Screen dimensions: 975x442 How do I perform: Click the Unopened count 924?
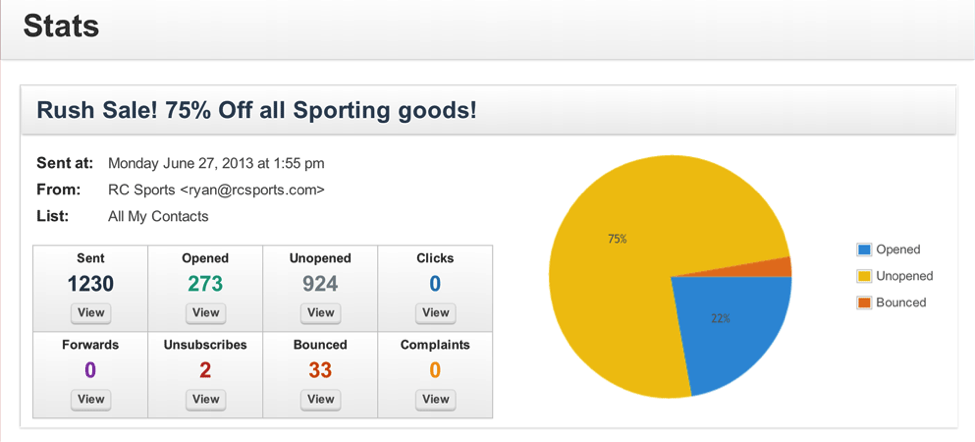point(320,284)
